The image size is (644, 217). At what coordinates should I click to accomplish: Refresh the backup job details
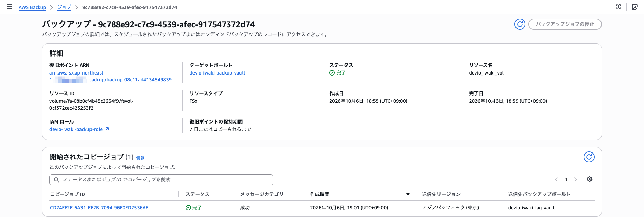pos(520,24)
